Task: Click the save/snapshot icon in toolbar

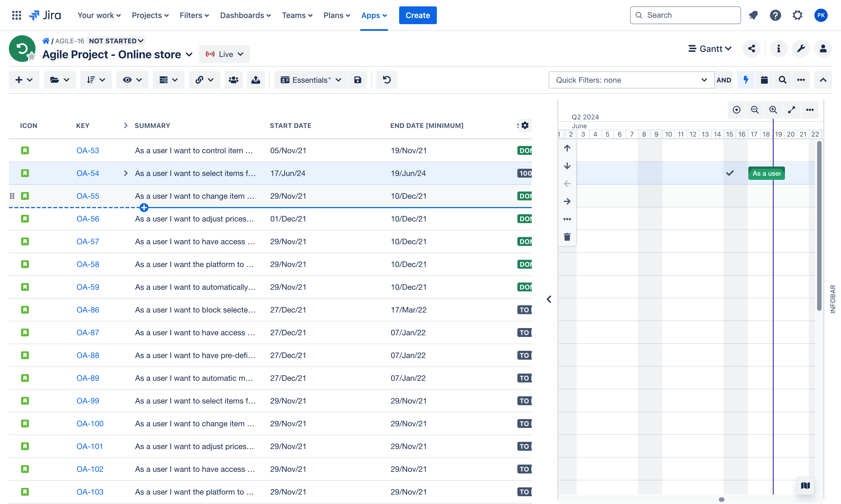Action: pos(357,80)
